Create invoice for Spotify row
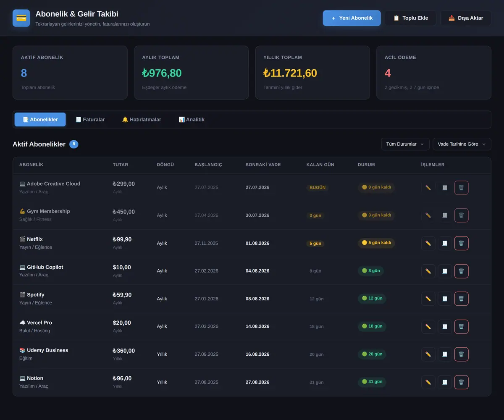 (445, 299)
